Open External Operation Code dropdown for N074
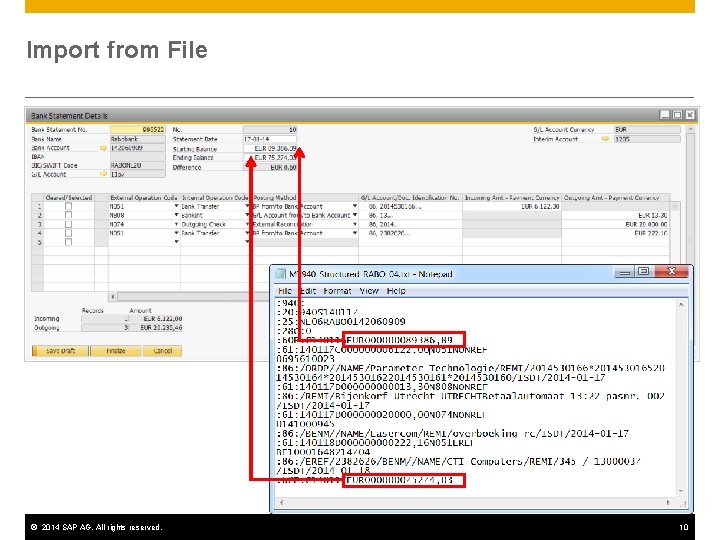This screenshot has width=720, height=540. (176, 224)
